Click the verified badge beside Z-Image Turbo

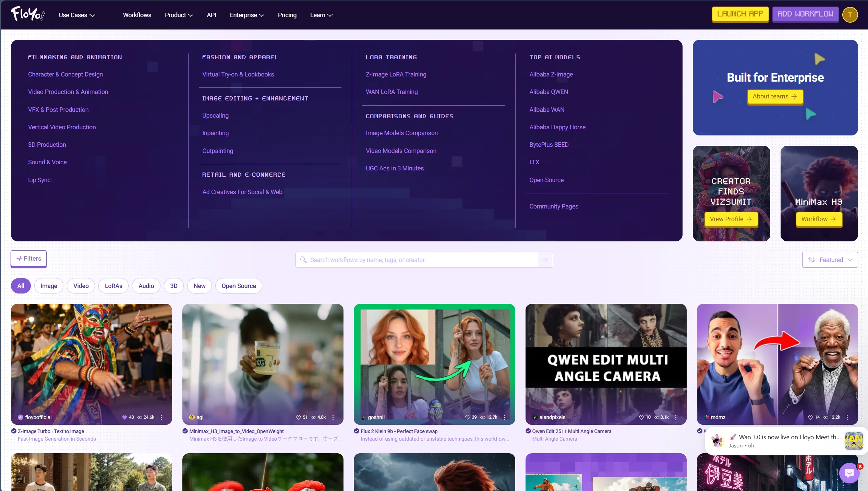pos(14,431)
